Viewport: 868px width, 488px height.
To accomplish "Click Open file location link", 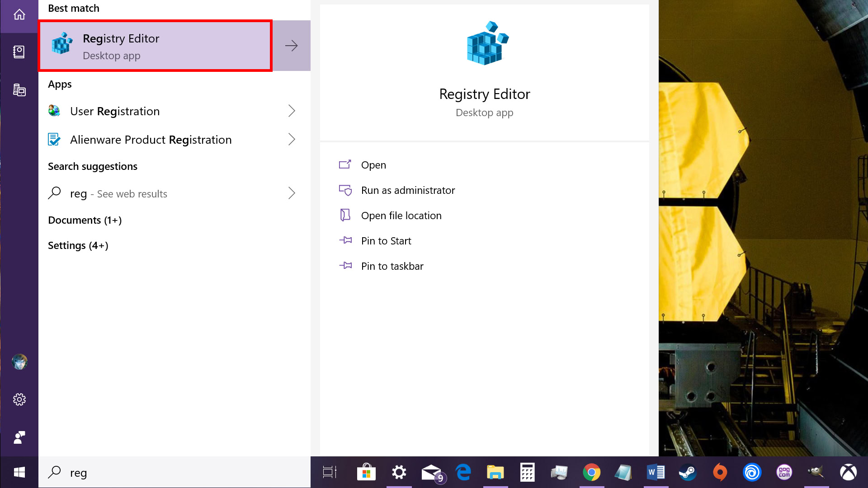I will [401, 215].
